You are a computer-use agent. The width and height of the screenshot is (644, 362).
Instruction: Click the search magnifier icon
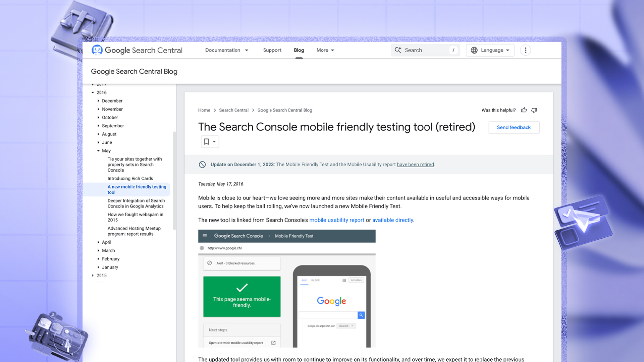[x=398, y=50]
